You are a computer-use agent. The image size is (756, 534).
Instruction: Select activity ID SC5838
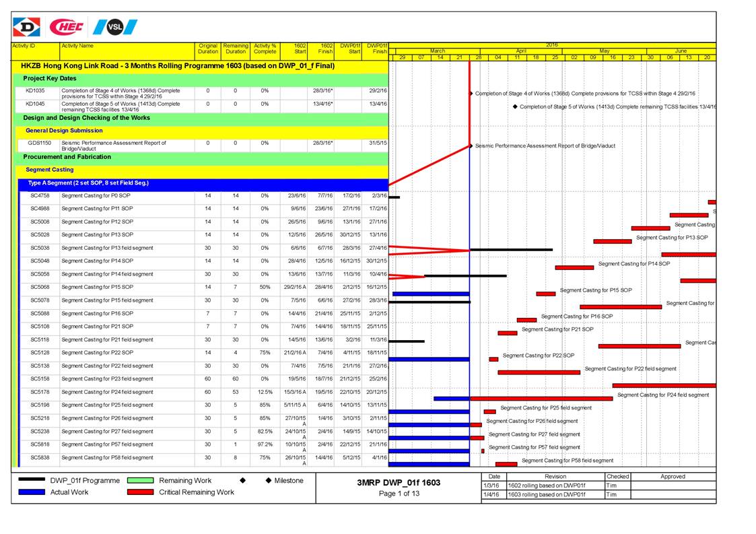40,457
